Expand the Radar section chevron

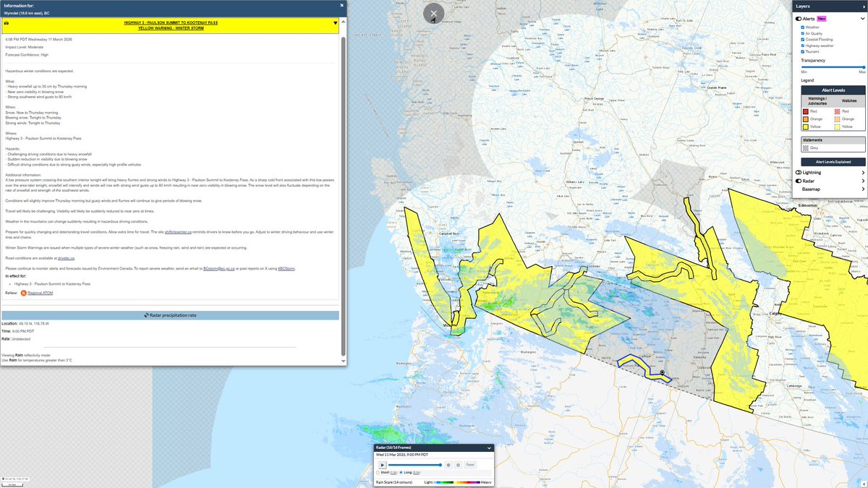pos(862,181)
